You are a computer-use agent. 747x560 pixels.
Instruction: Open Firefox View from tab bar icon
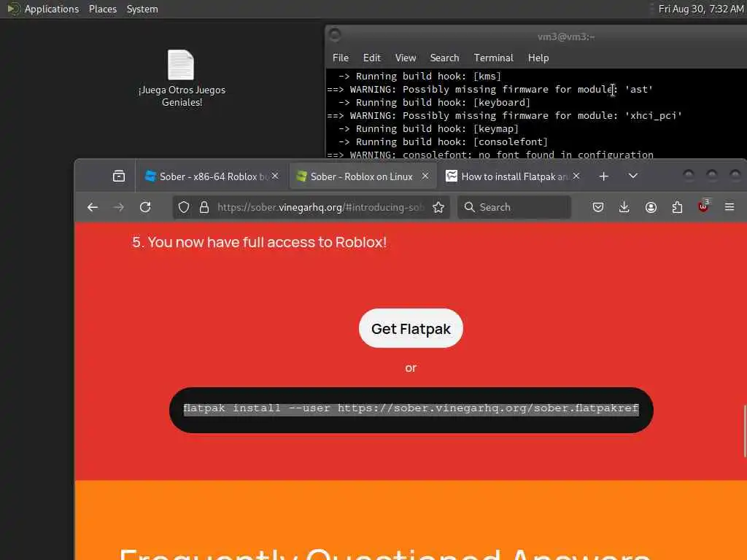tap(119, 176)
